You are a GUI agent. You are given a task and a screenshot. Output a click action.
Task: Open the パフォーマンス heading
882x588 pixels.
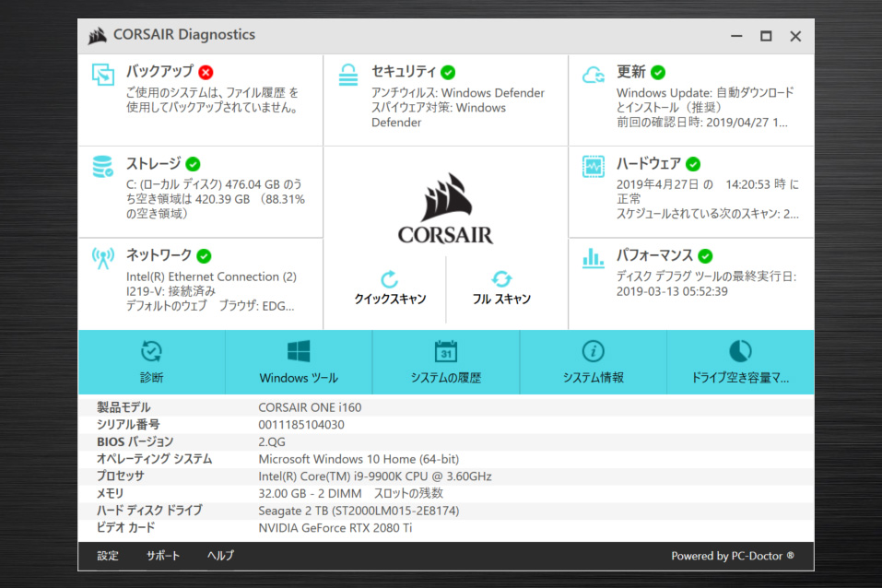pyautogui.click(x=654, y=255)
